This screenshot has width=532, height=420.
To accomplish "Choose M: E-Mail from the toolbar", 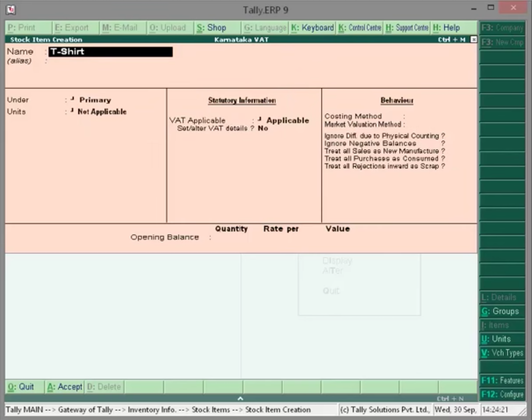I will coord(123,28).
